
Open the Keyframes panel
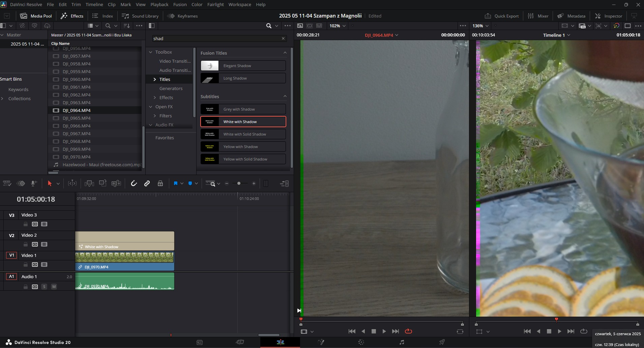pos(182,16)
